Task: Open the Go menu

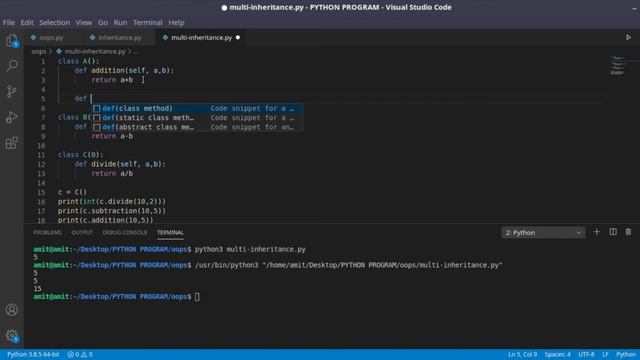Action: point(103,22)
